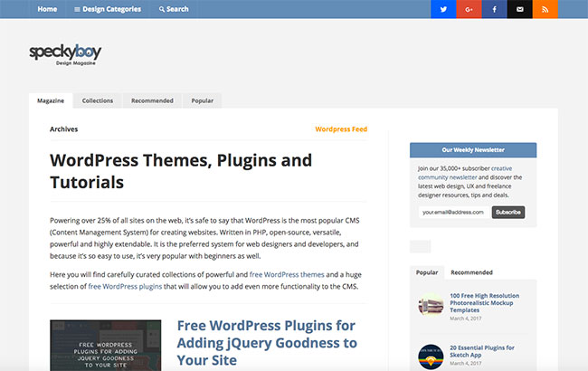
Task: Switch to the Popular main tab
Action: pyautogui.click(x=202, y=100)
